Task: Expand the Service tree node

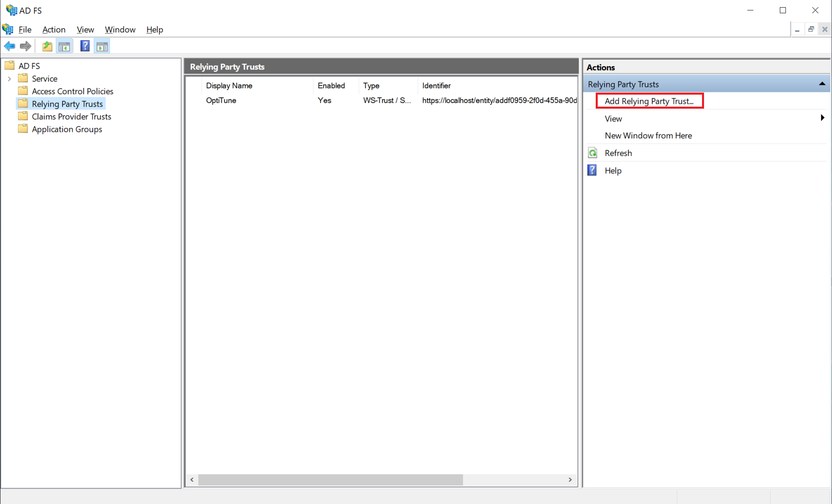Action: point(9,79)
